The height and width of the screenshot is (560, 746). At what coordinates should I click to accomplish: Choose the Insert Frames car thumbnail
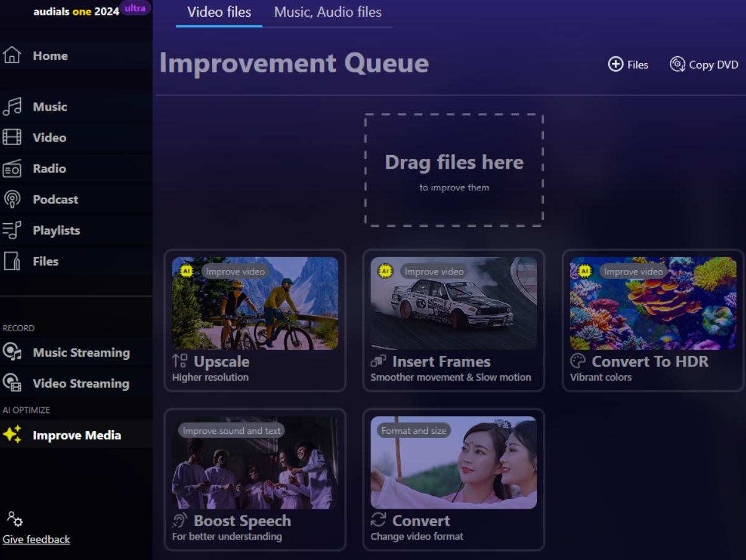tap(453, 303)
